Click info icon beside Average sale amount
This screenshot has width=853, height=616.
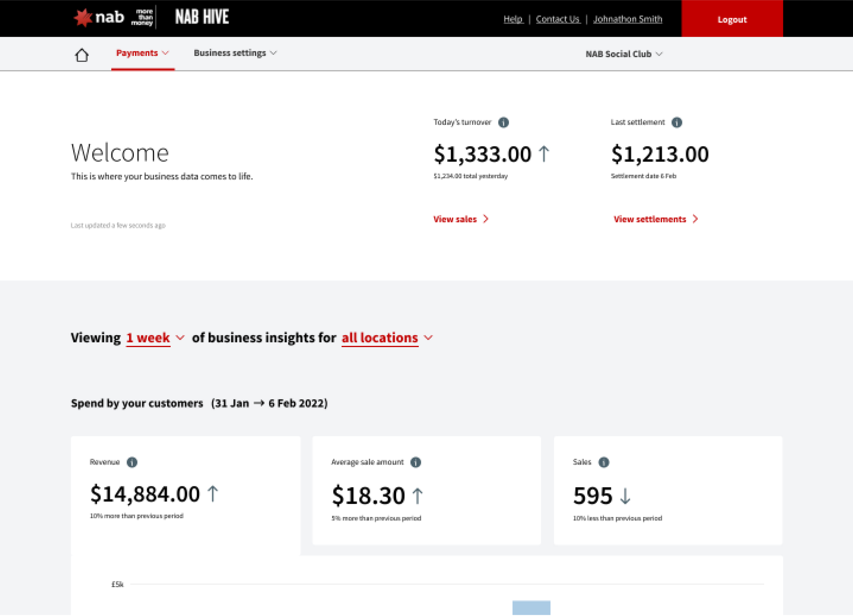pos(416,462)
